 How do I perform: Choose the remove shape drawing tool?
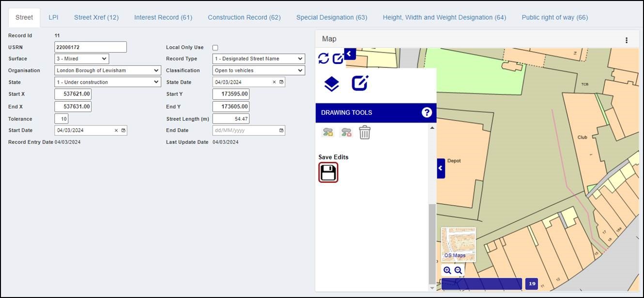[346, 132]
